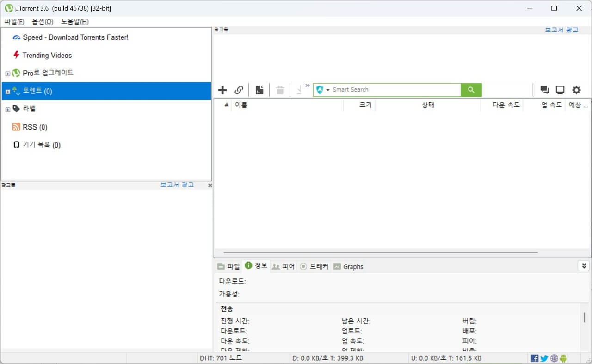Click the green search magnifier button

point(471,90)
